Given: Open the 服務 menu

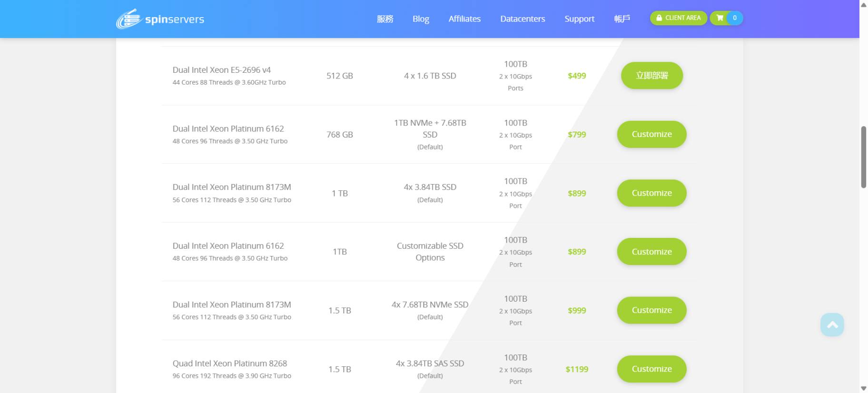Looking at the screenshot, I should [x=385, y=19].
